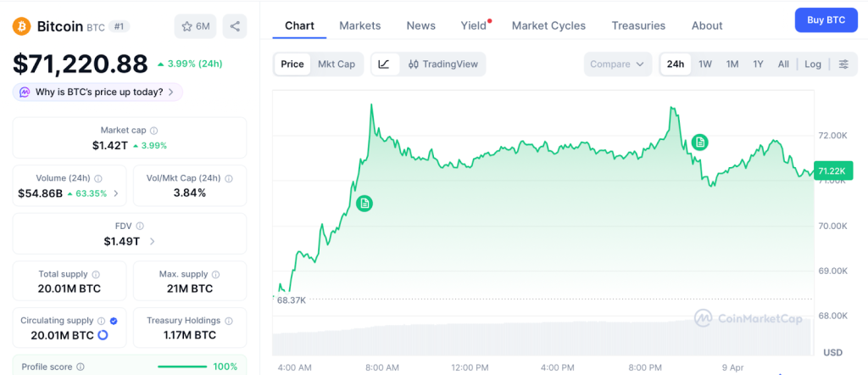The height and width of the screenshot is (375, 868).
Task: Open the Markets tab
Action: (x=360, y=25)
